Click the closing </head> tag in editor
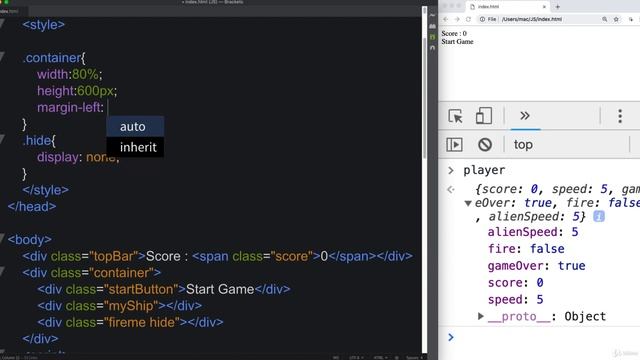Screen dimensions: 640x360 [32, 207]
